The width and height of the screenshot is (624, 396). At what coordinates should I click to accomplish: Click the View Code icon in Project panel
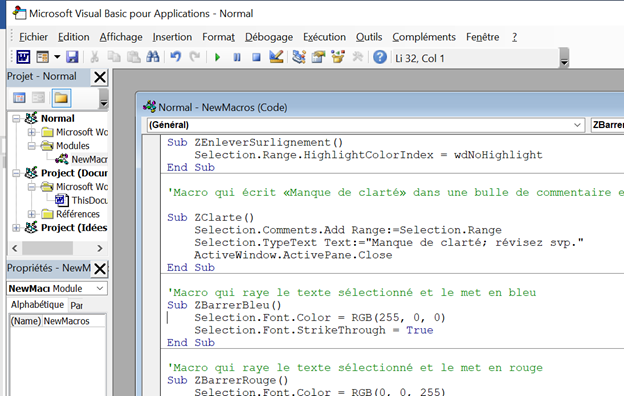[x=19, y=98]
